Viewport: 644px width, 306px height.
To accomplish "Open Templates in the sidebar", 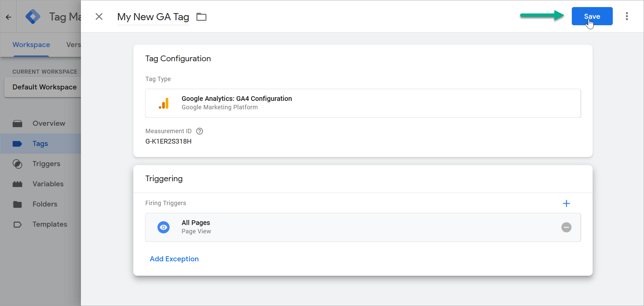I will [x=41, y=224].
